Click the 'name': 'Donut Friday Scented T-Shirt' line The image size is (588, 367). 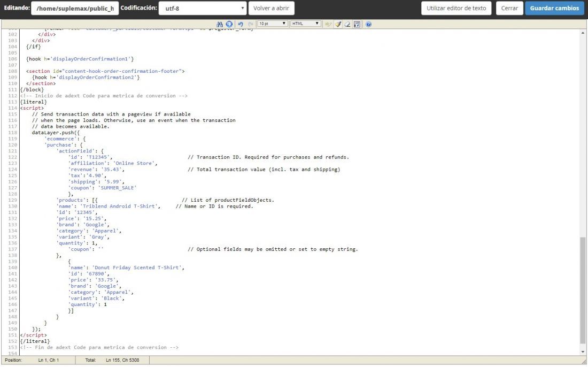(x=126, y=267)
